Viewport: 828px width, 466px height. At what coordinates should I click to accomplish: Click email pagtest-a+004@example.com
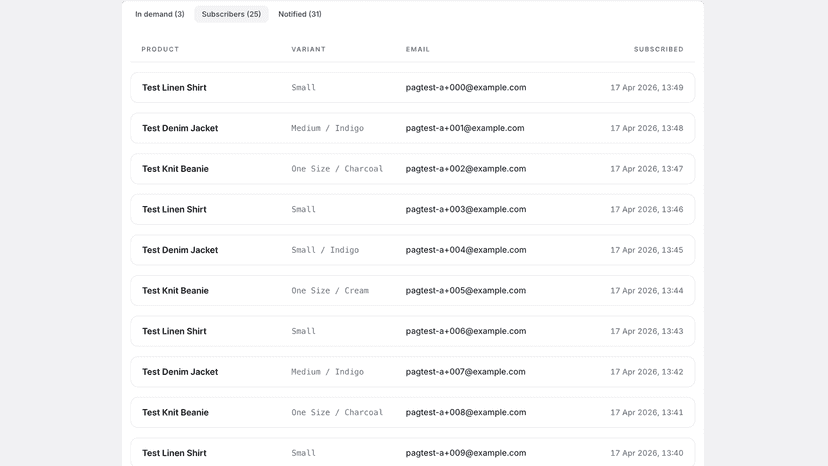tap(466, 250)
